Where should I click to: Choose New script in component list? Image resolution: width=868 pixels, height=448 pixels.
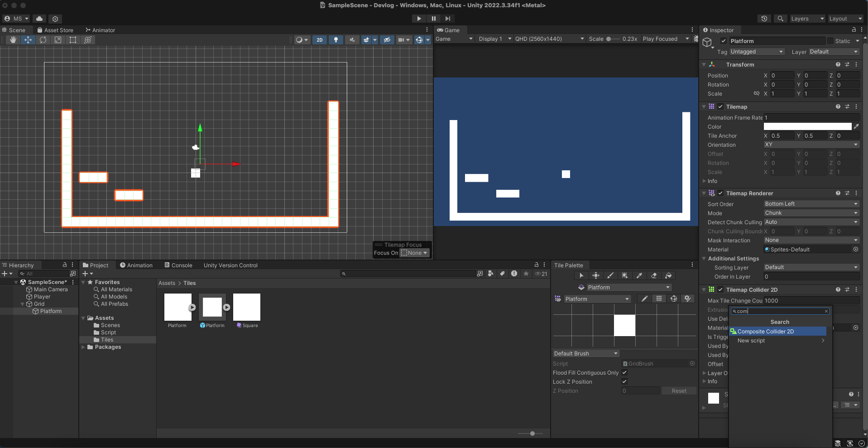pos(777,341)
